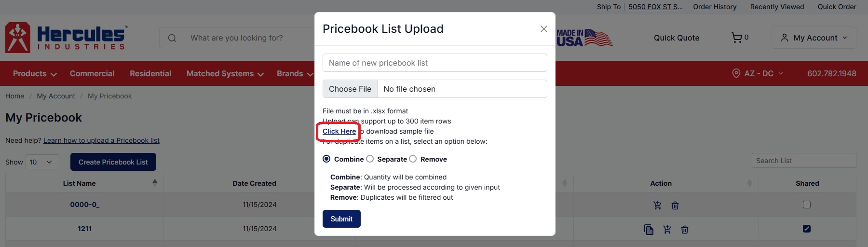The width and height of the screenshot is (868, 247).
Task: Open the Matched Systems menu
Action: [225, 73]
